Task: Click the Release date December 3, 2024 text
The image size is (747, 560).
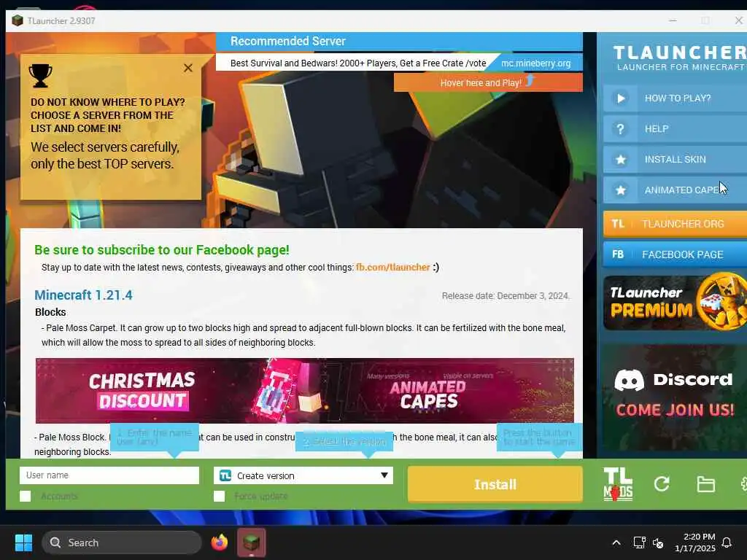Action: tap(506, 296)
